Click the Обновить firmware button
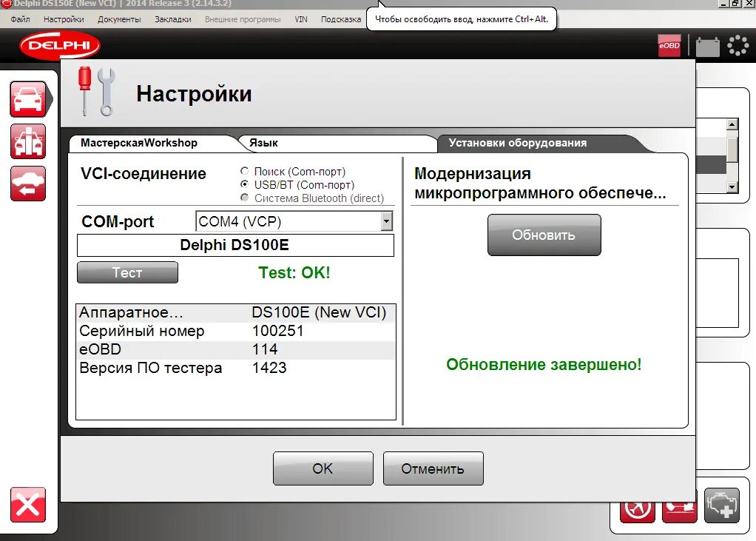This screenshot has width=756, height=541. 544,235
